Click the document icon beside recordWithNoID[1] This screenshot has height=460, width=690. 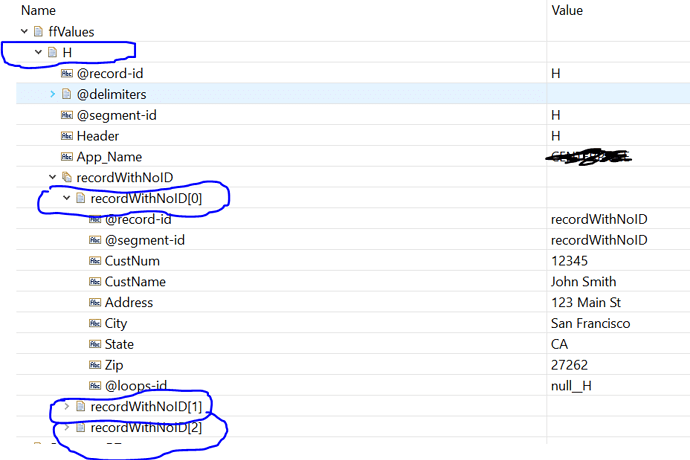tap(81, 406)
